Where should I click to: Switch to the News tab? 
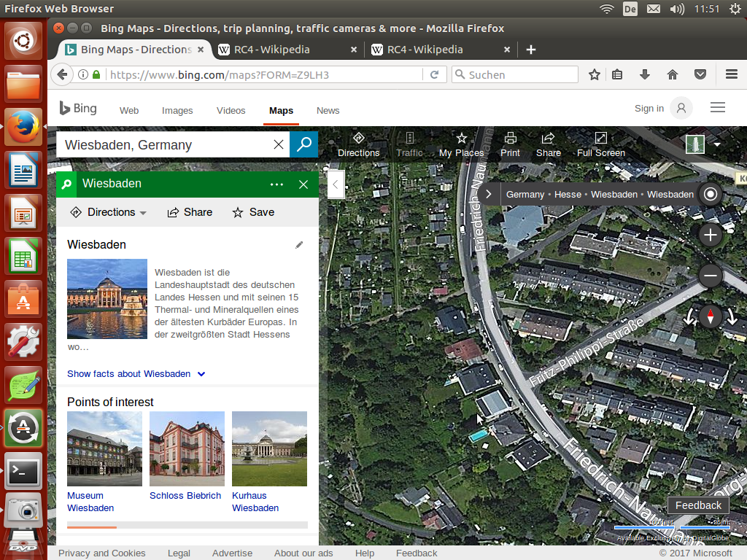328,111
